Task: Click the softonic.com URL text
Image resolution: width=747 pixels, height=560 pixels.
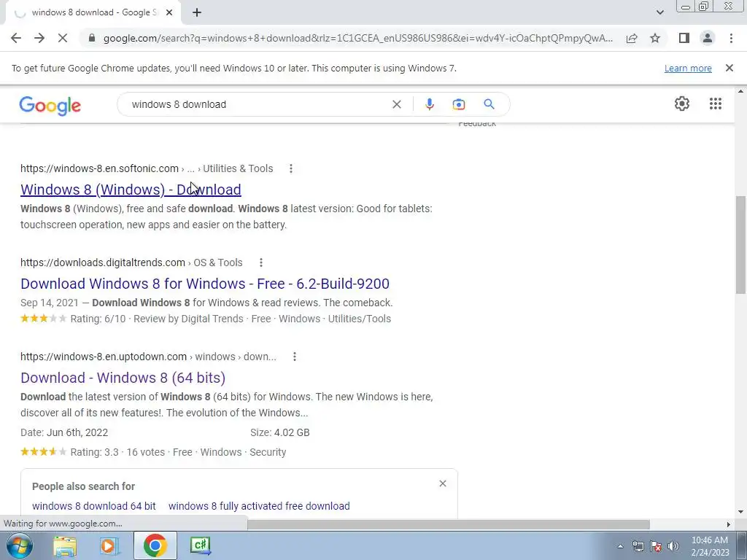Action: [99, 168]
